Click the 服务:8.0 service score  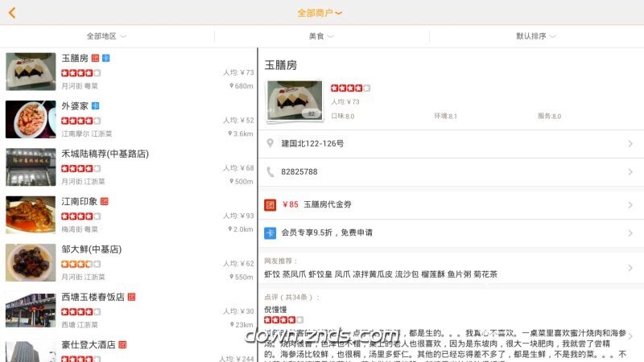point(550,116)
